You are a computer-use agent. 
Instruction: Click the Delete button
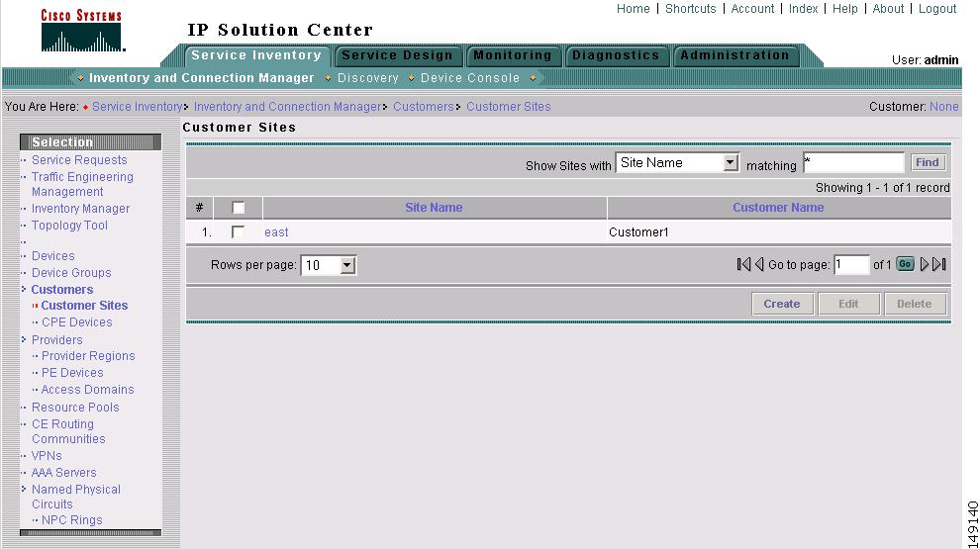(x=915, y=304)
